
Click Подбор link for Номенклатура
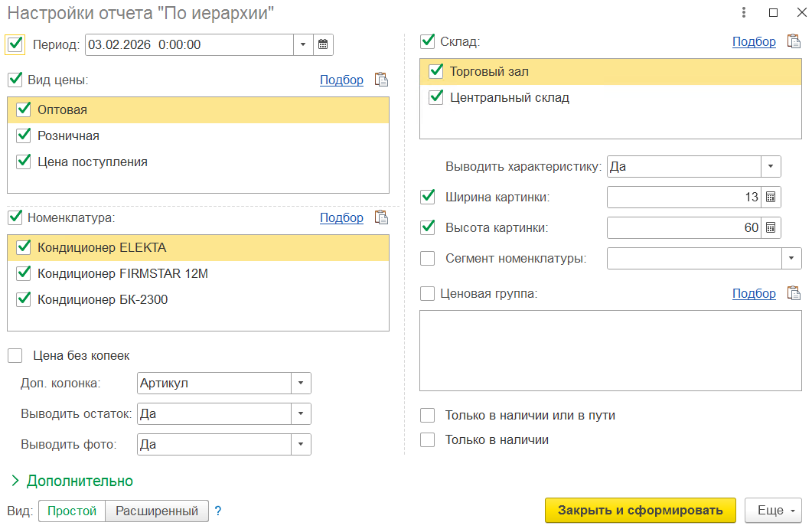[x=342, y=217]
